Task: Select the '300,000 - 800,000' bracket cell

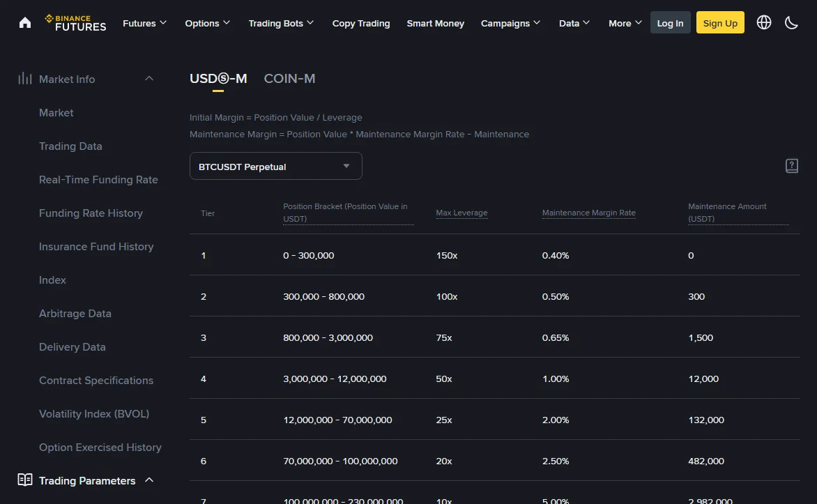Action: (x=323, y=296)
